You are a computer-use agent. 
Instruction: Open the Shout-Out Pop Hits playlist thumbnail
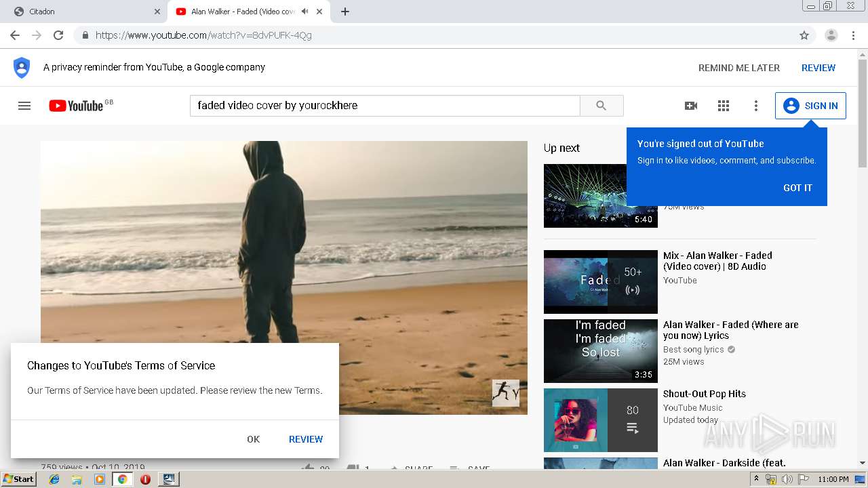601,420
